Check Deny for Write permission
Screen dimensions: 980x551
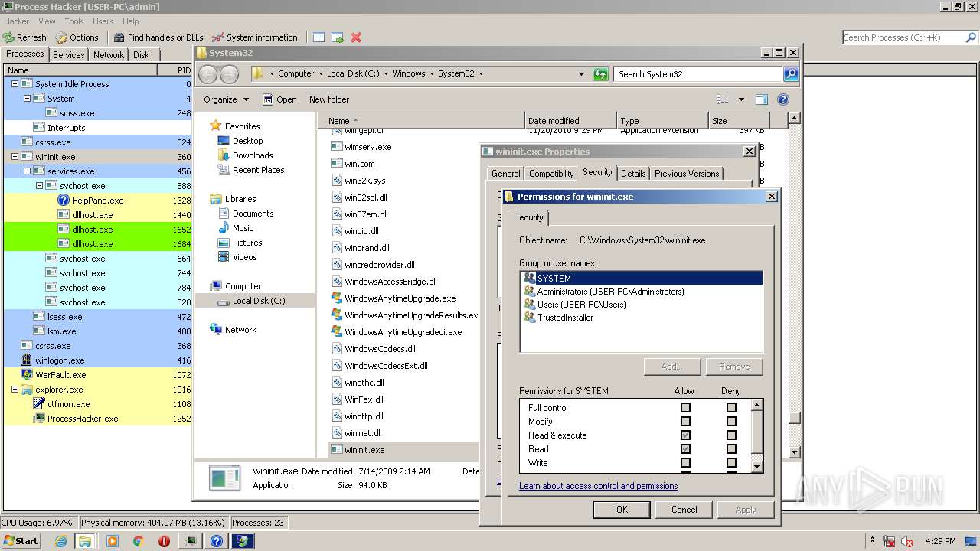(x=731, y=463)
